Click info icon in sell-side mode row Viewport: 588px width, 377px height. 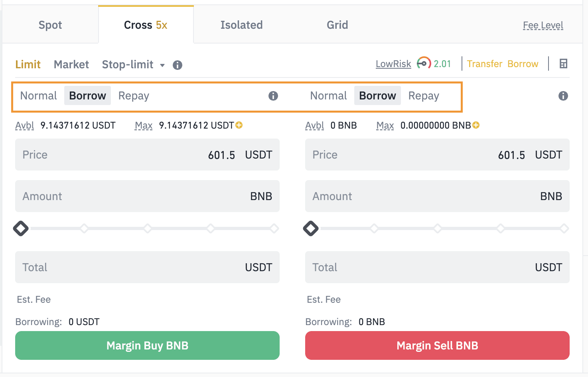563,96
